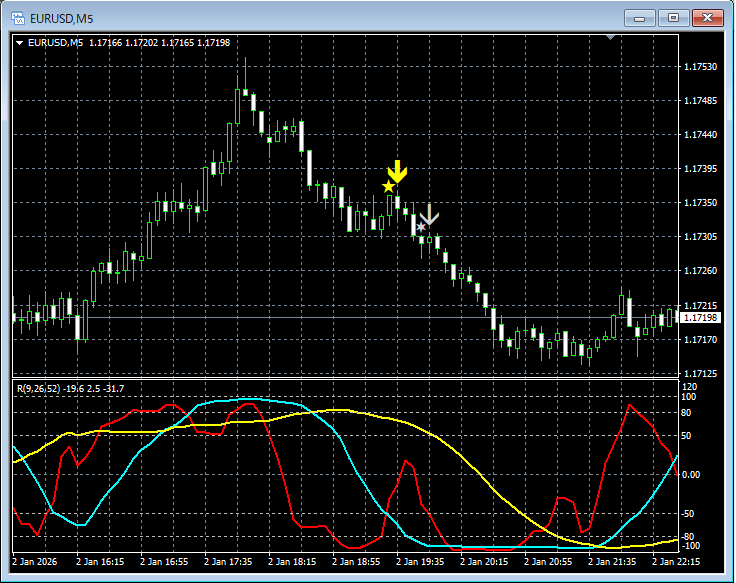Click the OHLC text 1.17166 1.17202 1.17165 1.17198
The width and height of the screenshot is (736, 583).
point(160,43)
